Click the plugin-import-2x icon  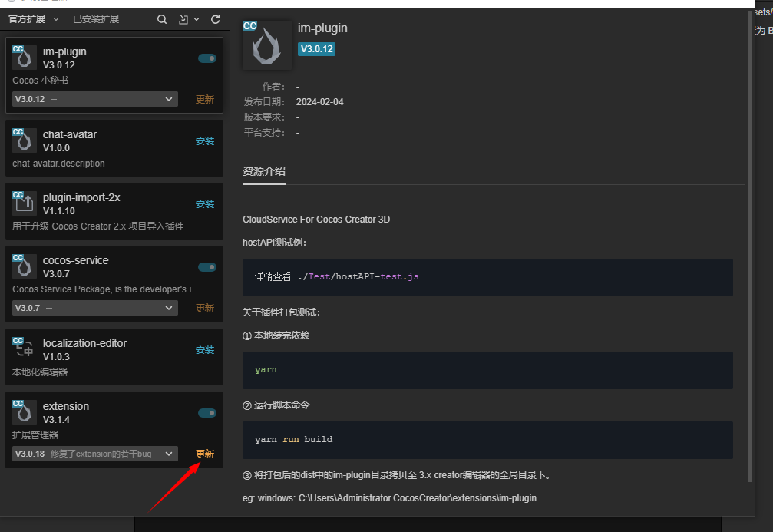[24, 203]
